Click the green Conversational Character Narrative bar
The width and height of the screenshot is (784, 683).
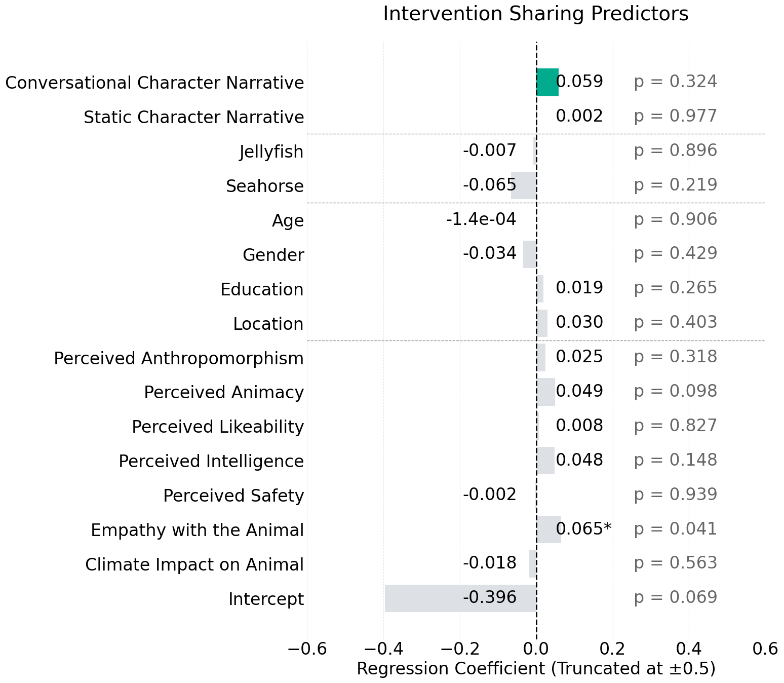tap(547, 82)
